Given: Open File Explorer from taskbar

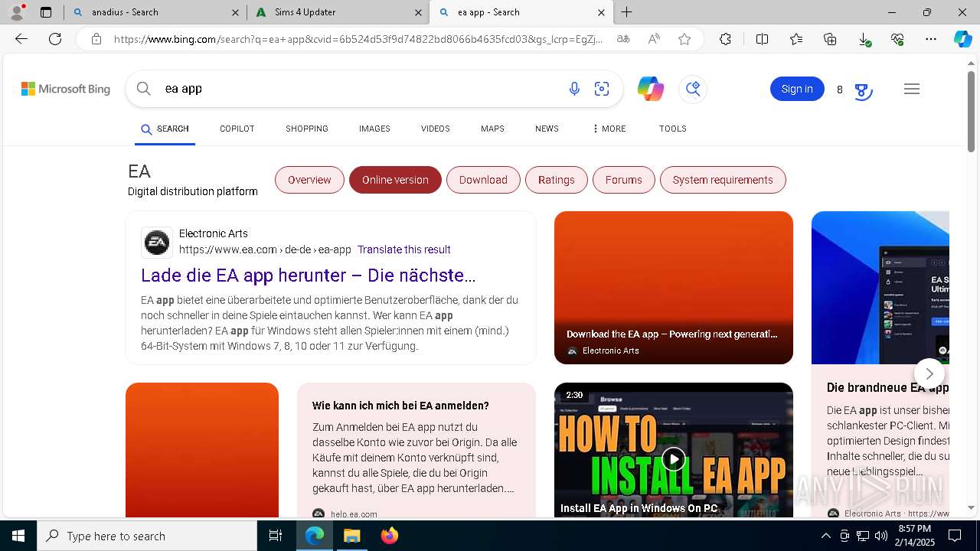Looking at the screenshot, I should tap(351, 536).
